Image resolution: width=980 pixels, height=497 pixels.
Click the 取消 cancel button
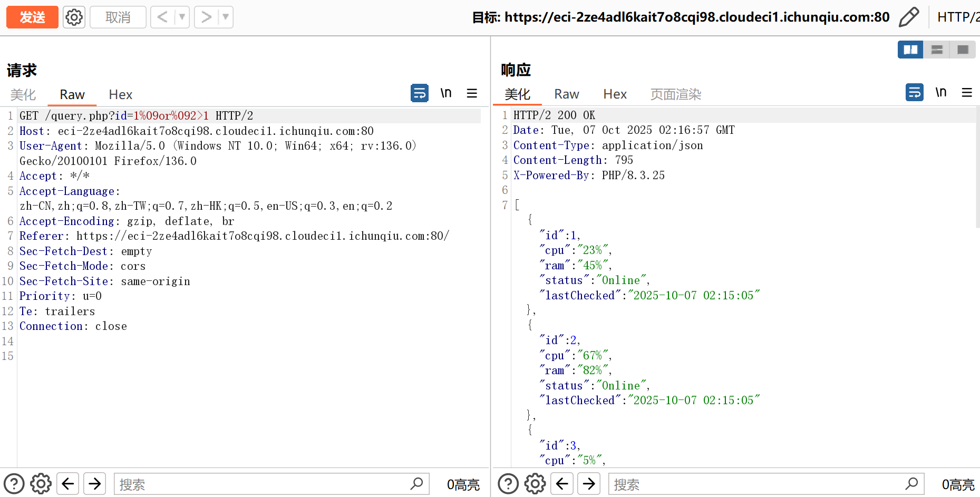[118, 17]
